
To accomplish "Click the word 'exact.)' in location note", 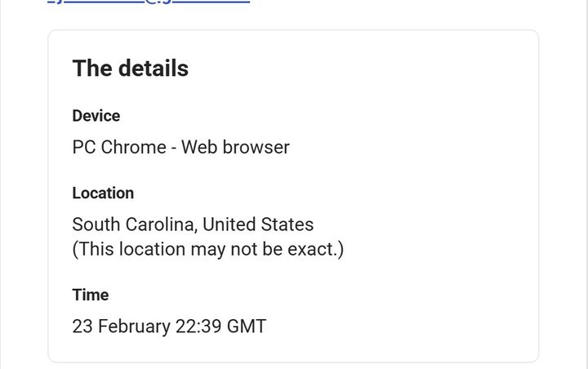I will 316,249.
